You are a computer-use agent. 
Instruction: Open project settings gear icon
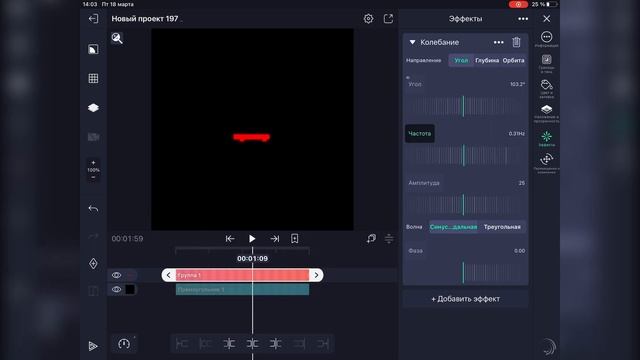[x=368, y=19]
